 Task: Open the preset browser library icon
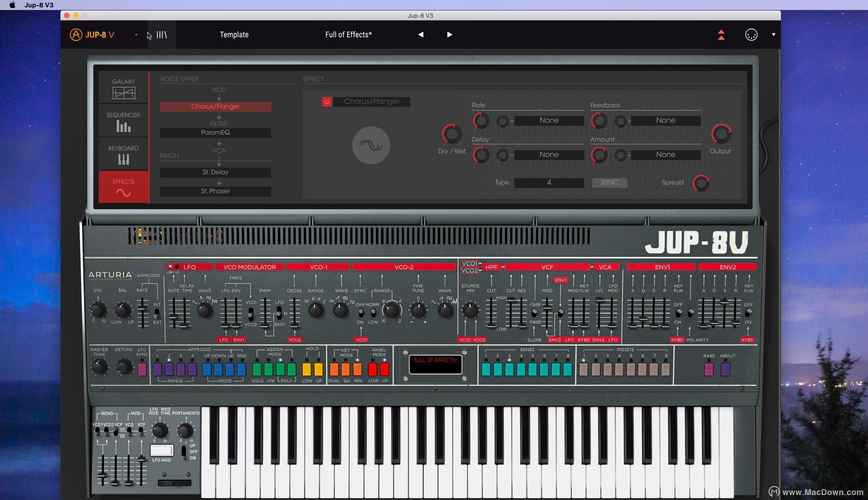tap(162, 35)
